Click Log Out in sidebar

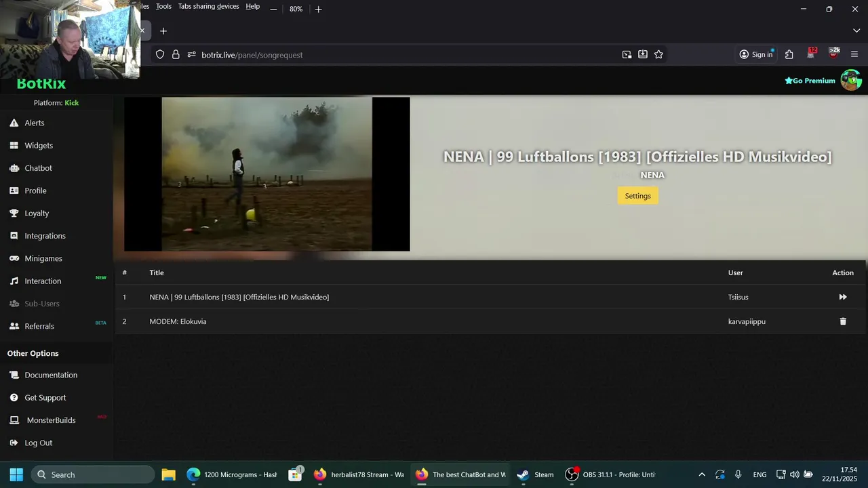(x=38, y=443)
